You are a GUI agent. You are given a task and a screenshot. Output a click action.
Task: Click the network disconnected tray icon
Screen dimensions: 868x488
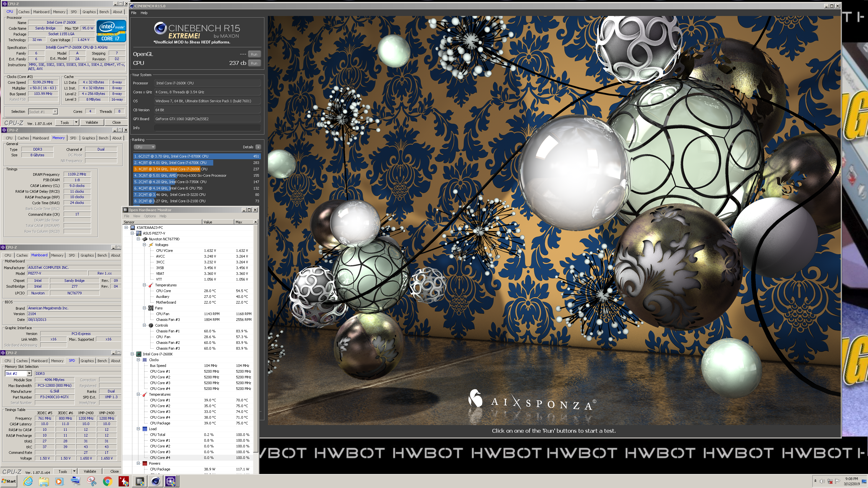[830, 481]
